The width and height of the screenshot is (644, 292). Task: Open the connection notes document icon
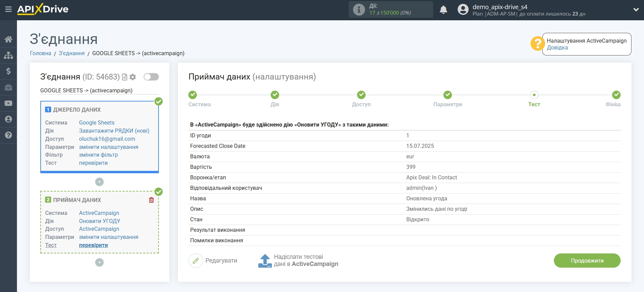coord(125,77)
